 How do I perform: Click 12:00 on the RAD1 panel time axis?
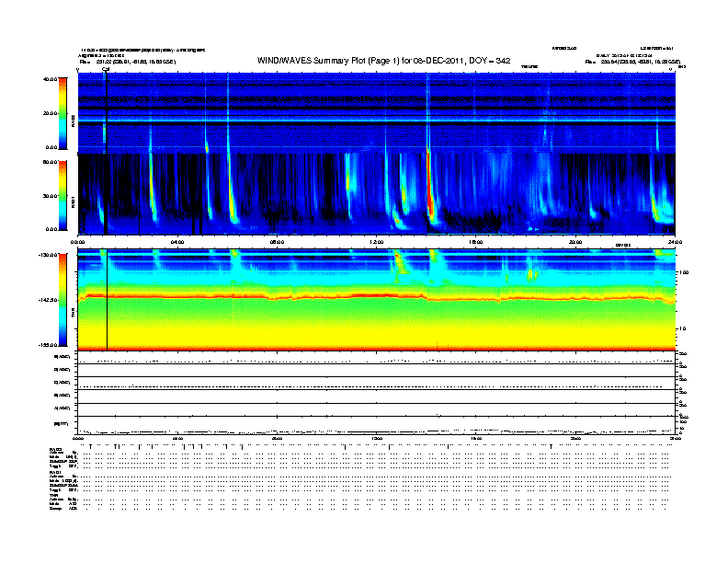pos(377,242)
